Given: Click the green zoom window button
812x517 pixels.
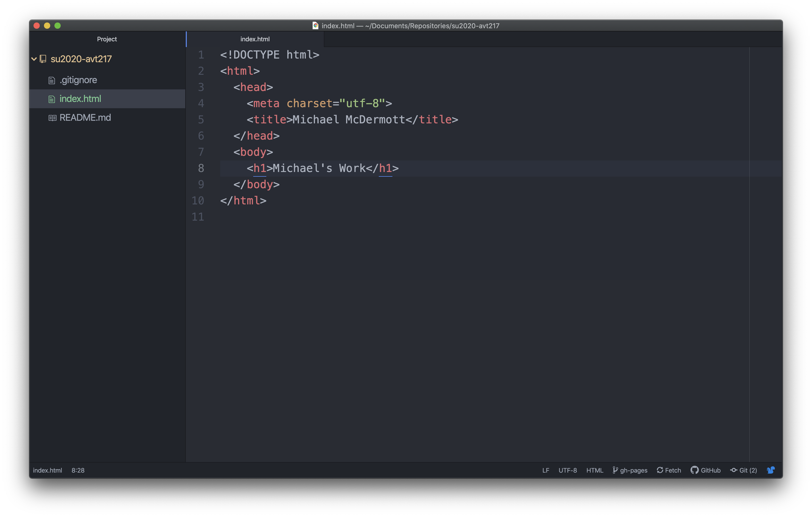Looking at the screenshot, I should [x=58, y=26].
